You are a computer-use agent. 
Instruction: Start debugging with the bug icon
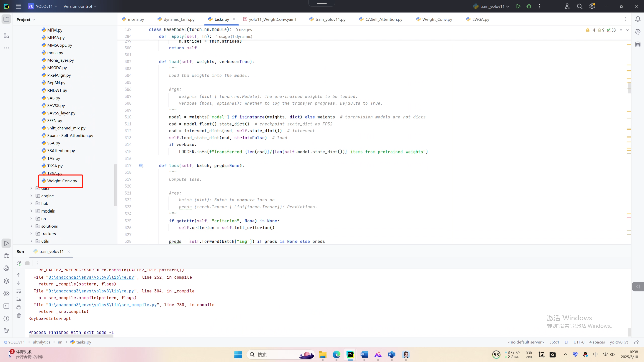(x=529, y=6)
